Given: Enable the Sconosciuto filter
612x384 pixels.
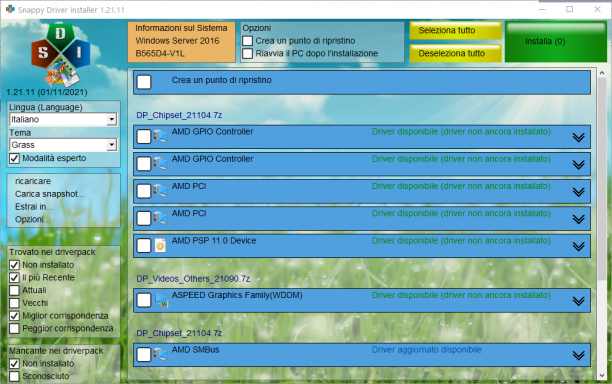Looking at the screenshot, I should (x=14, y=376).
